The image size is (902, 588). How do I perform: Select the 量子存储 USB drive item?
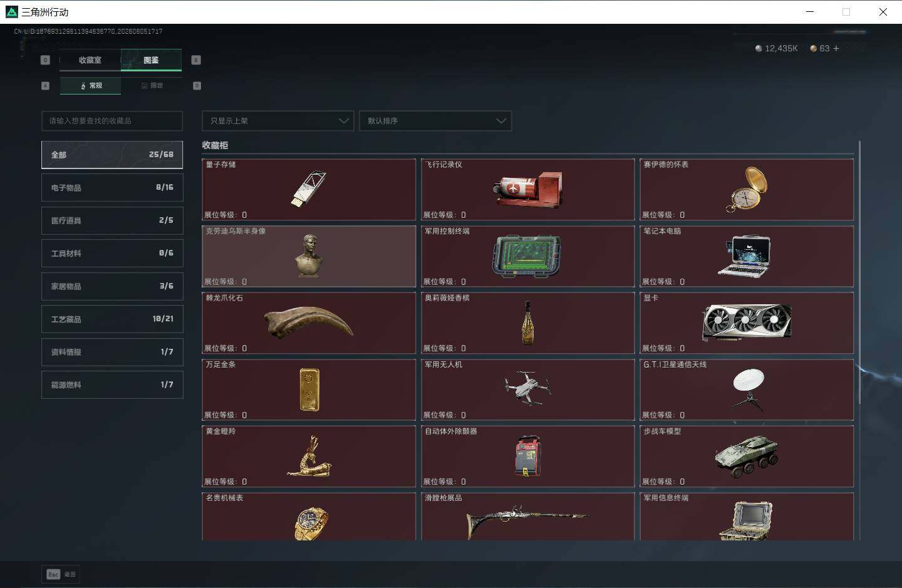(309, 189)
